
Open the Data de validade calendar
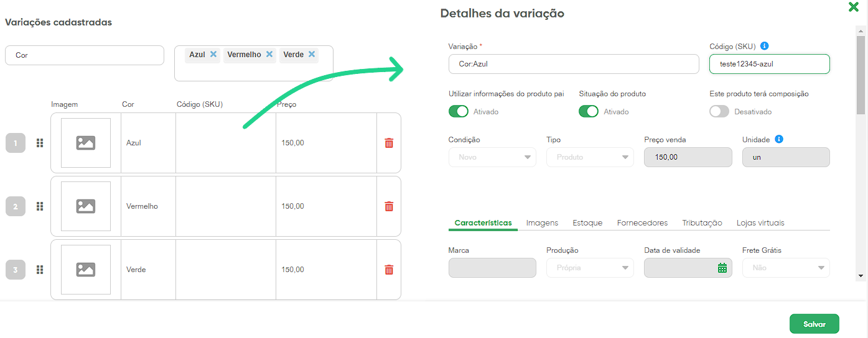coord(722,268)
